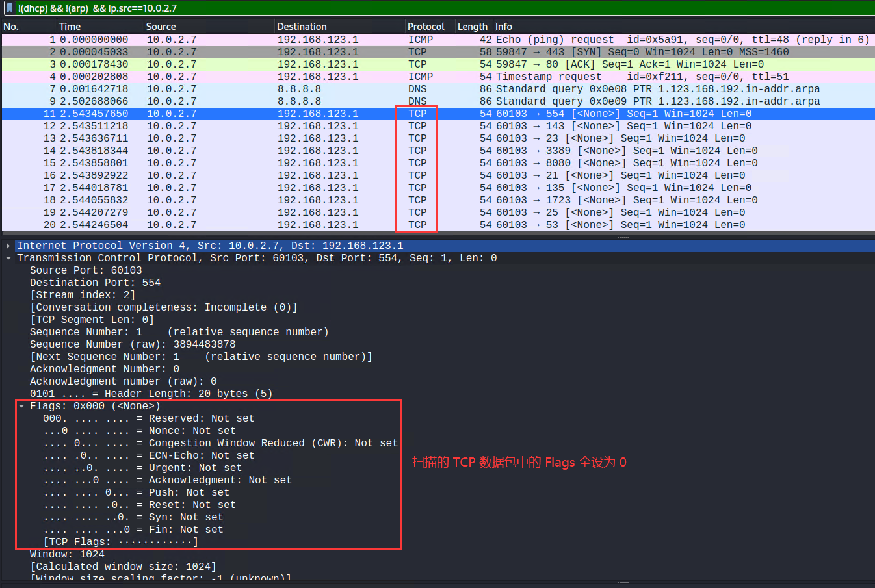Select Conversation completeness: Incomplete line
Viewport: 875px width, 588px height.
tap(164, 307)
